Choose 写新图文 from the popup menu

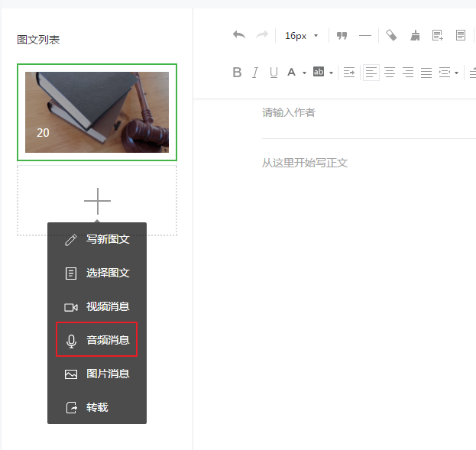(x=97, y=239)
